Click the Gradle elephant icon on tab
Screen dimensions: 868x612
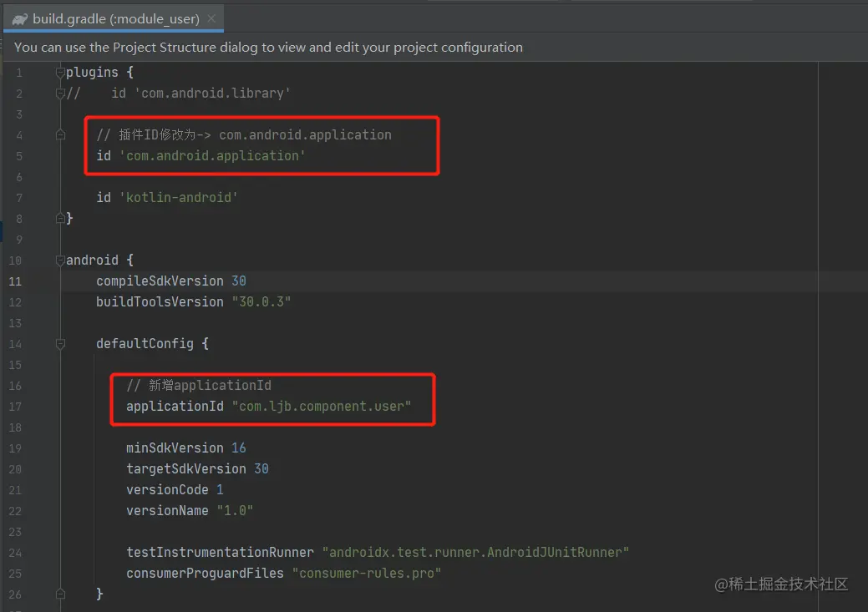(20, 19)
